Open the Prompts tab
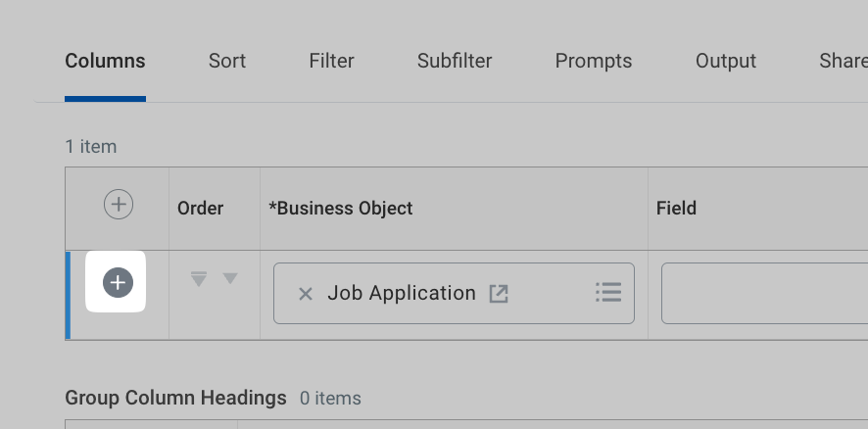Screen dimensions: 868x429 (594, 61)
